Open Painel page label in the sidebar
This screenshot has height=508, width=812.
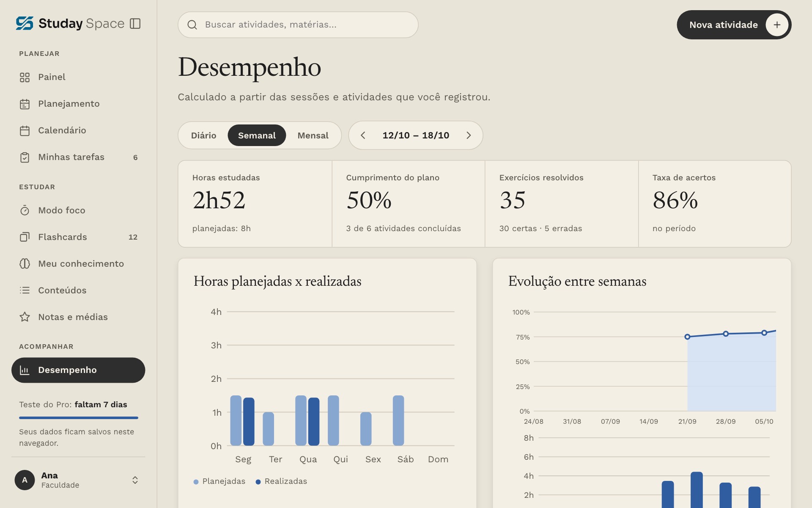[52, 77]
